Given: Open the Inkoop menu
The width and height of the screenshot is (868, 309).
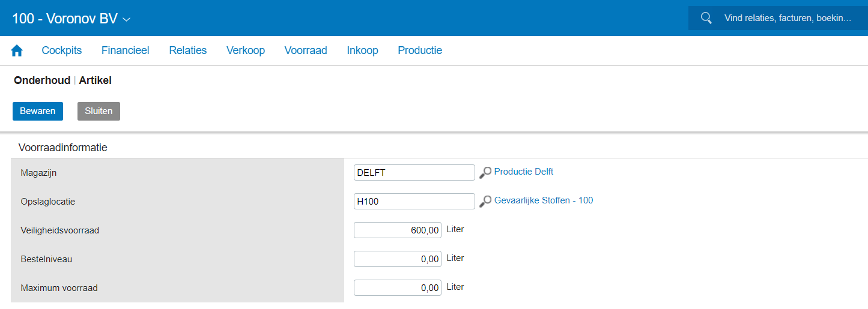Looking at the screenshot, I should 362,50.
